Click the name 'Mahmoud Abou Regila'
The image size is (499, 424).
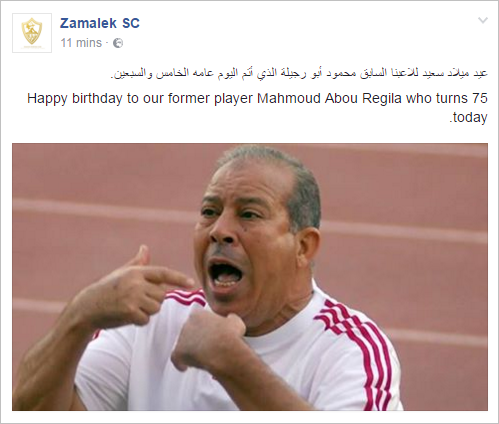click(x=329, y=98)
